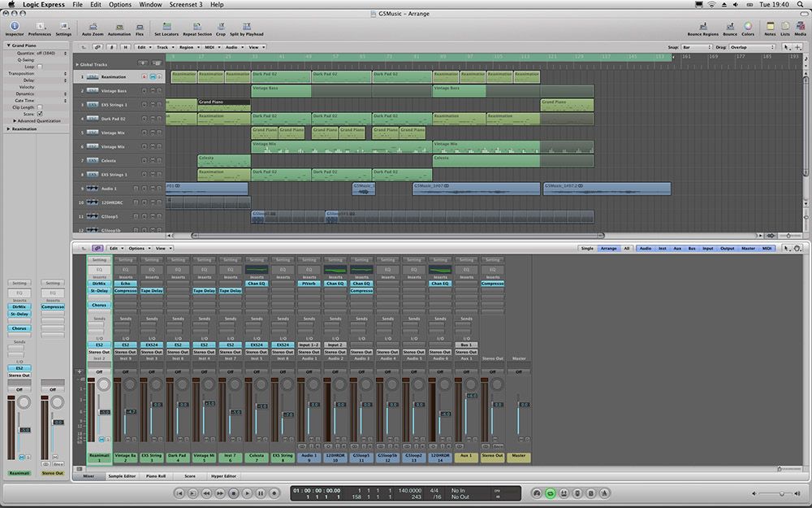Expand Advanced Quantization in the Inspector
Viewport: 812px width, 508px height.
point(15,121)
